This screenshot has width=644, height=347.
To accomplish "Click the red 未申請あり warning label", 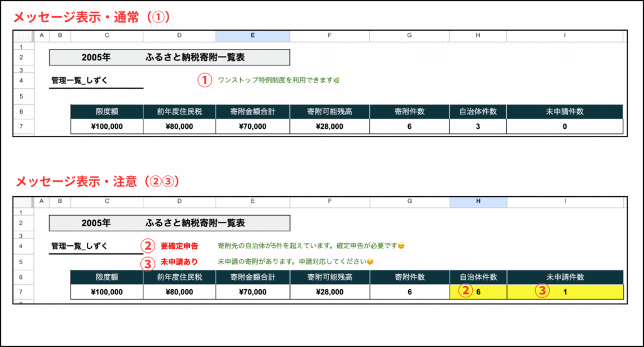I will [x=179, y=262].
